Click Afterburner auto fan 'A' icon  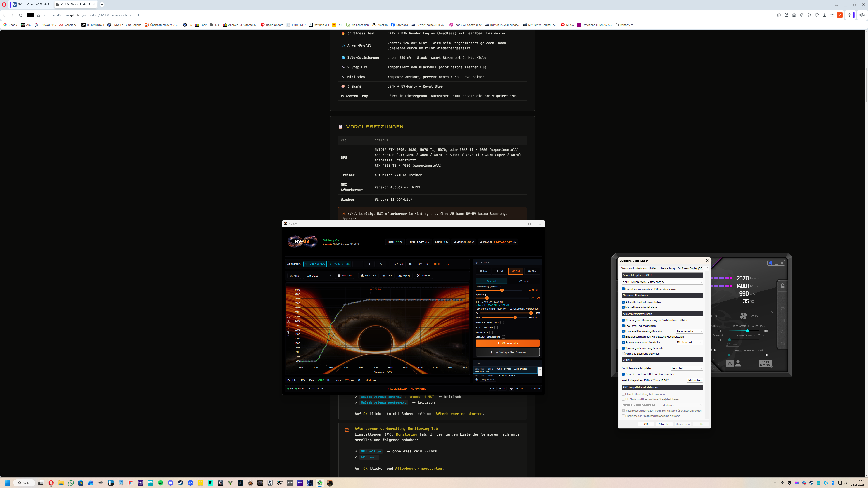point(730,363)
